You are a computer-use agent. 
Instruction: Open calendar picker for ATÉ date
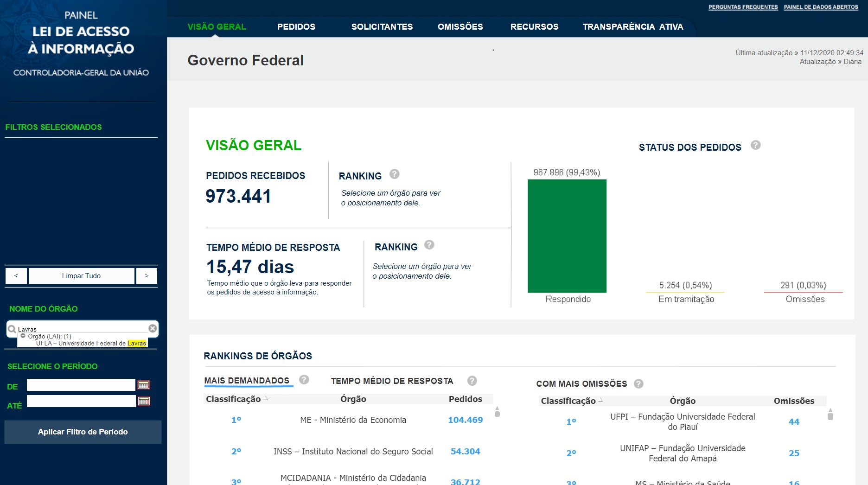(144, 401)
